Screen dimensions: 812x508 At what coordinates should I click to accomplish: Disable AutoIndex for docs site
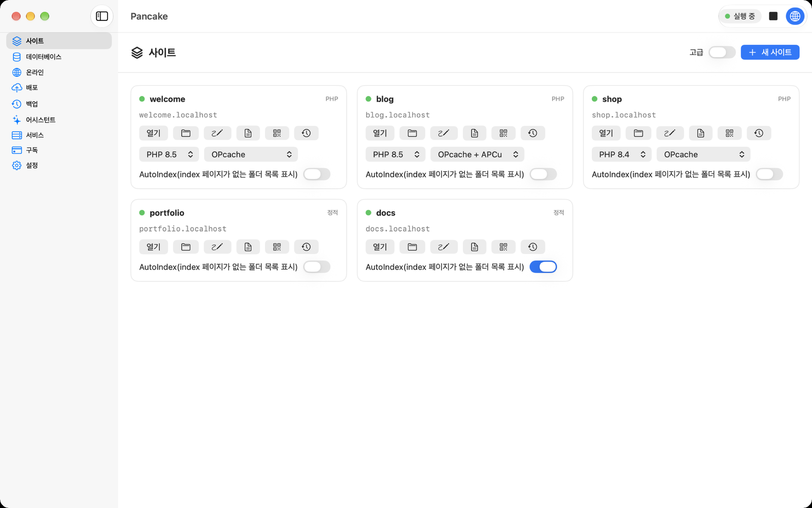543,267
